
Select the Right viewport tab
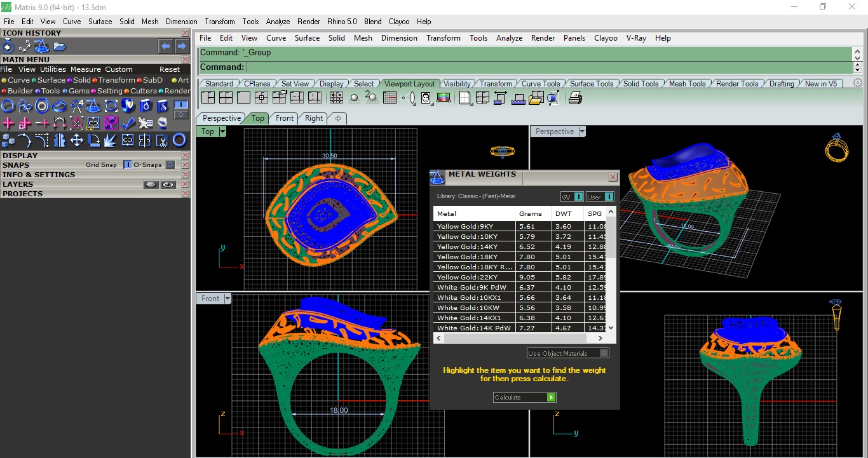[x=314, y=118]
